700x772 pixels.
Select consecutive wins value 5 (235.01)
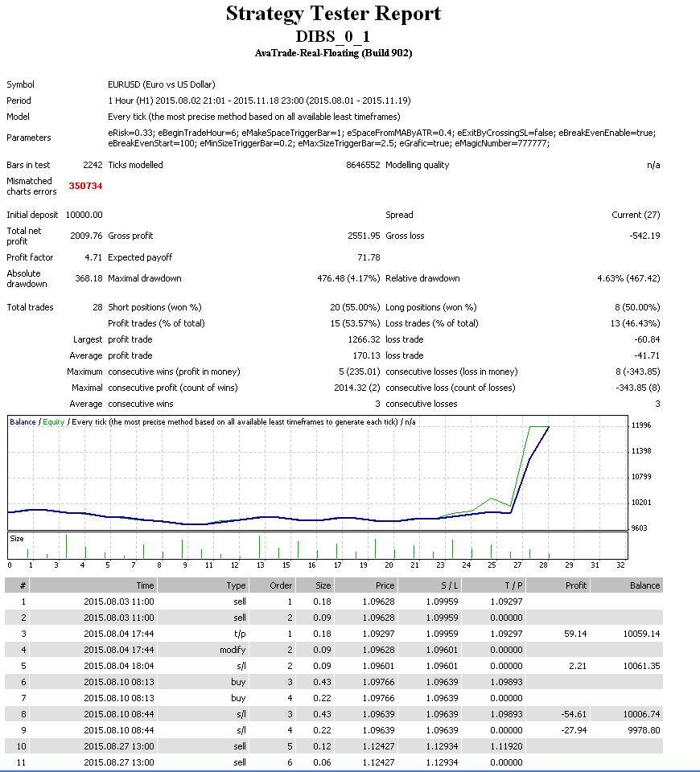pyautogui.click(x=359, y=372)
